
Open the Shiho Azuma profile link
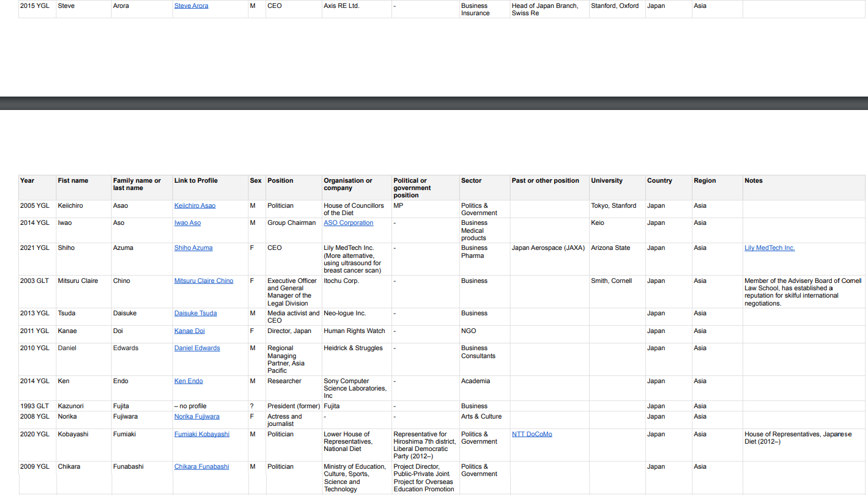point(193,248)
